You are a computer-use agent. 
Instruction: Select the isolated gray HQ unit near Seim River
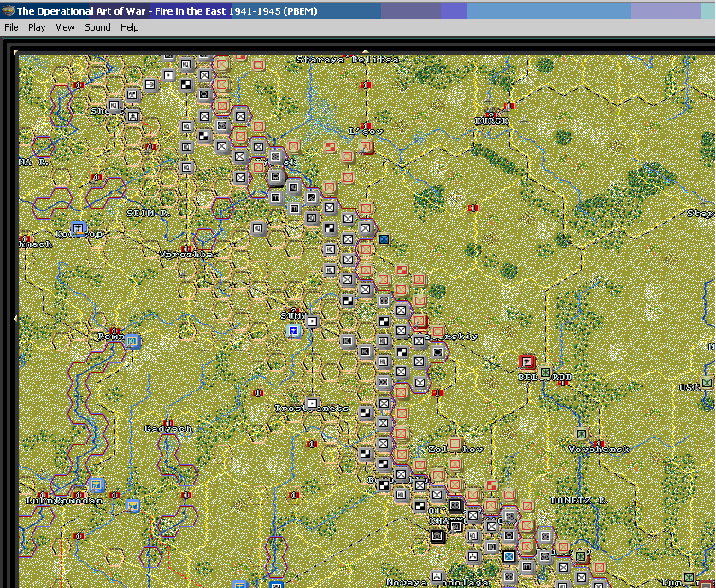[x=258, y=228]
